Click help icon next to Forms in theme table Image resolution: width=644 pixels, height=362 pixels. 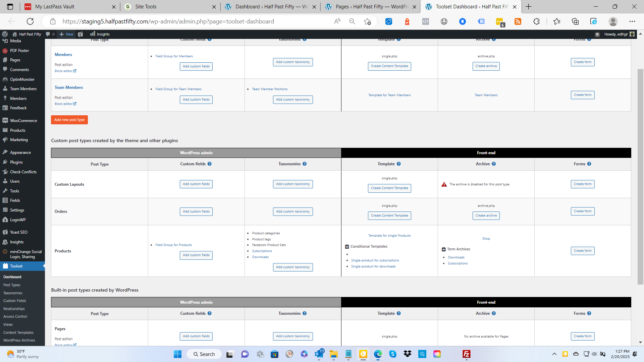pyautogui.click(x=589, y=164)
